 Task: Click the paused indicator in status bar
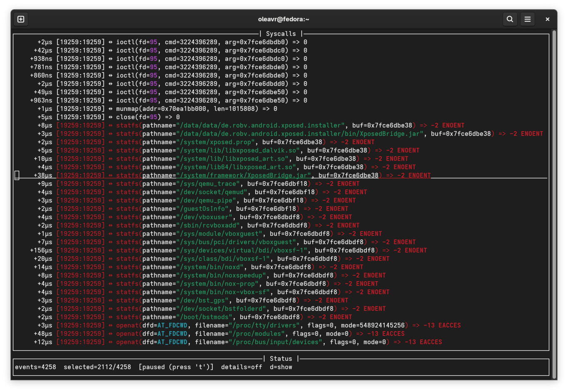176,367
